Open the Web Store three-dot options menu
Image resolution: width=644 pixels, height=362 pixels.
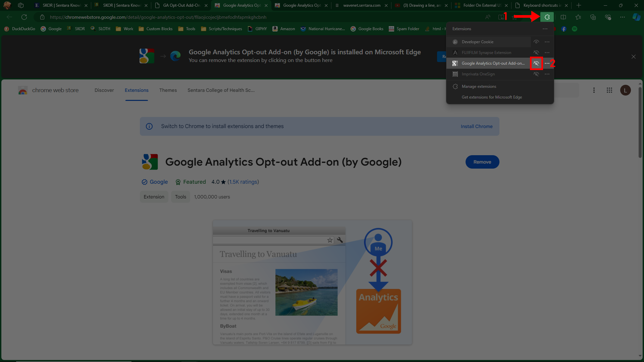tap(594, 90)
